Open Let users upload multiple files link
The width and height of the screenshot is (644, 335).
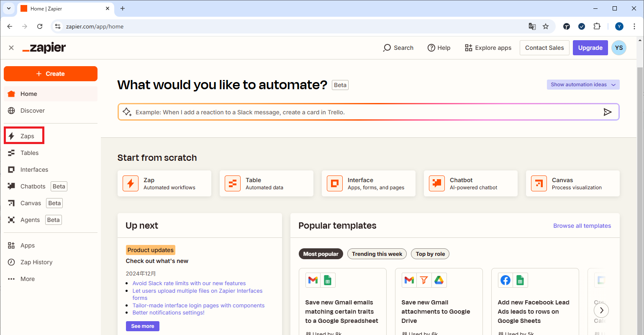point(198,294)
